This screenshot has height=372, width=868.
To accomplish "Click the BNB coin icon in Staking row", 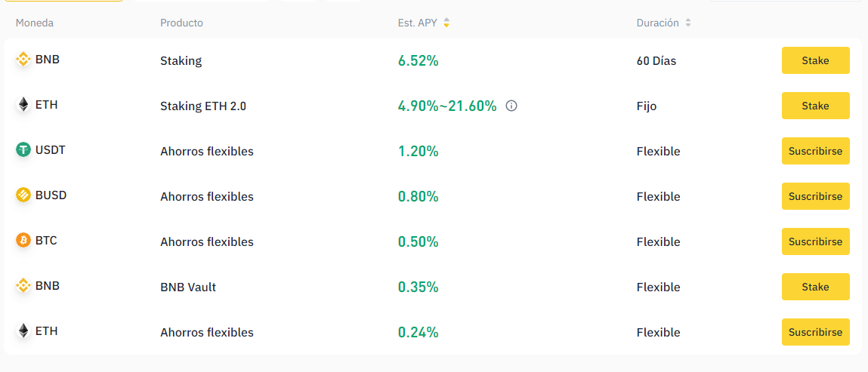I will [x=23, y=60].
